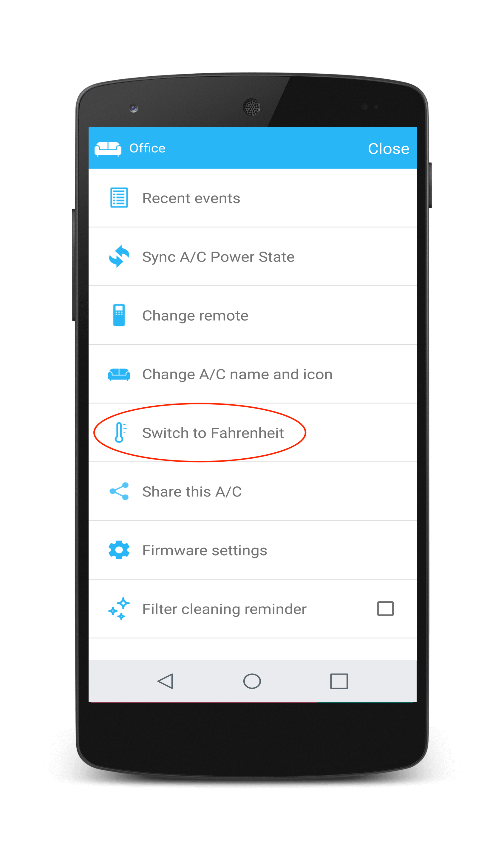
Task: Tap the Firmware settings gear icon
Action: pyautogui.click(x=119, y=550)
